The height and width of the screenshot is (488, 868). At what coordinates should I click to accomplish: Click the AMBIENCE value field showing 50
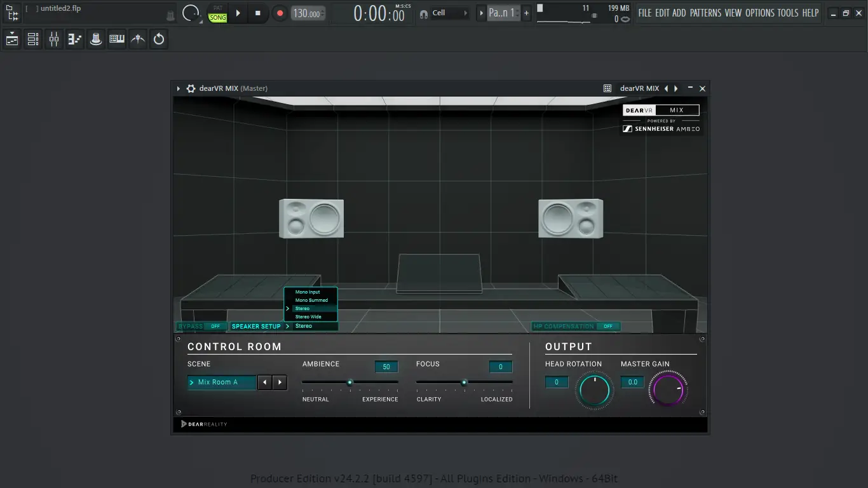(386, 367)
